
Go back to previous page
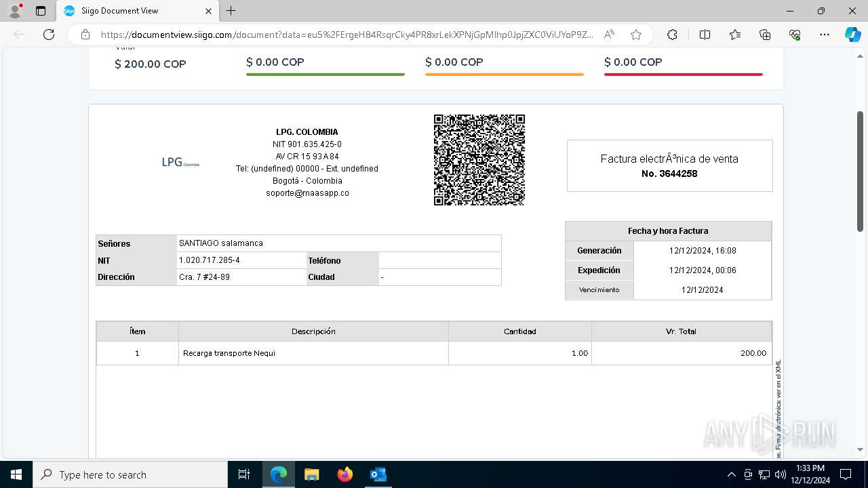pyautogui.click(x=19, y=35)
